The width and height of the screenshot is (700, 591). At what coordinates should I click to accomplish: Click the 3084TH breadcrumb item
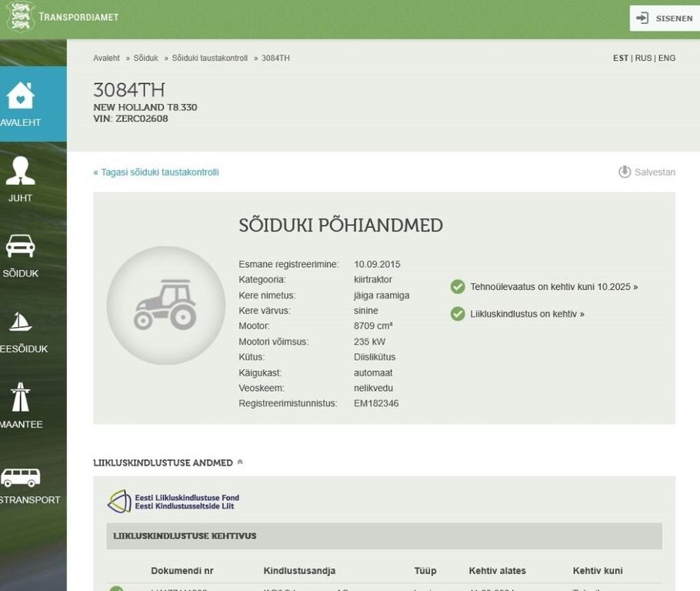(275, 58)
